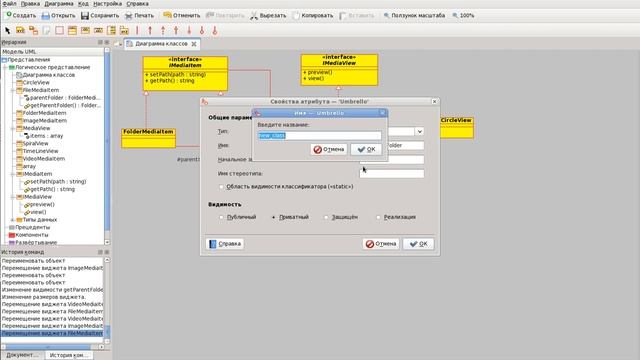Collapse the FileMediaItem tree node
The width and height of the screenshot is (640, 360).
[13, 90]
